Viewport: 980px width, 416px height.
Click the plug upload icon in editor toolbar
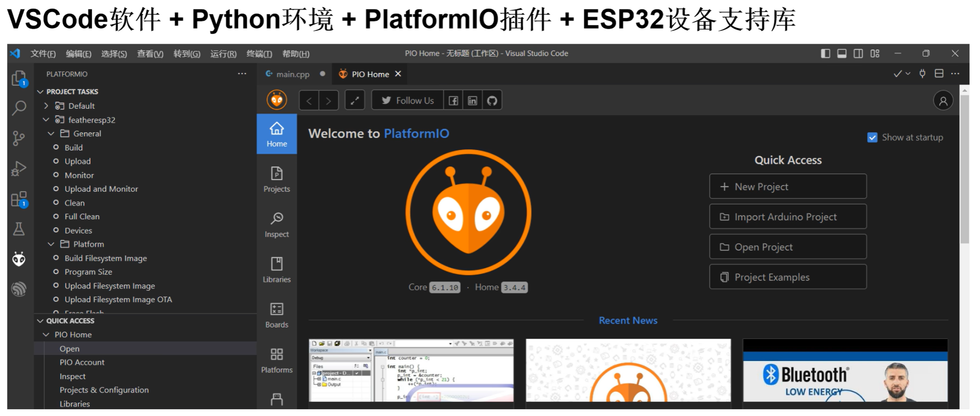[922, 74]
